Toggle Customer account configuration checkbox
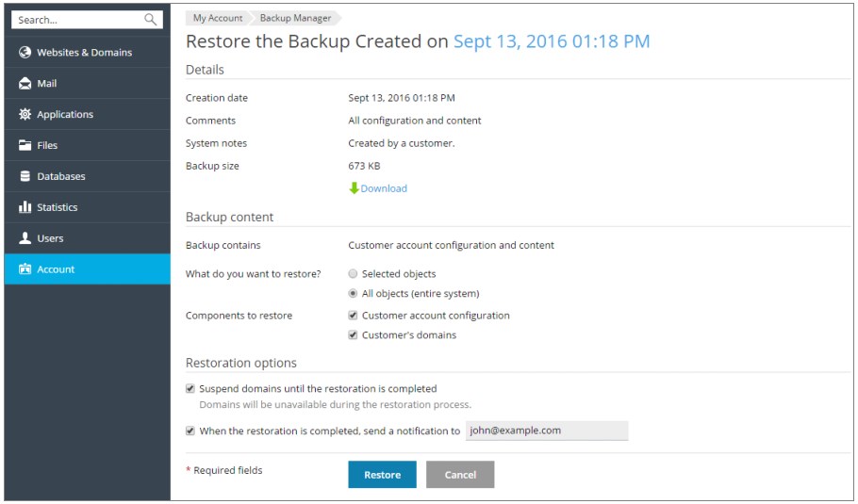 (353, 315)
